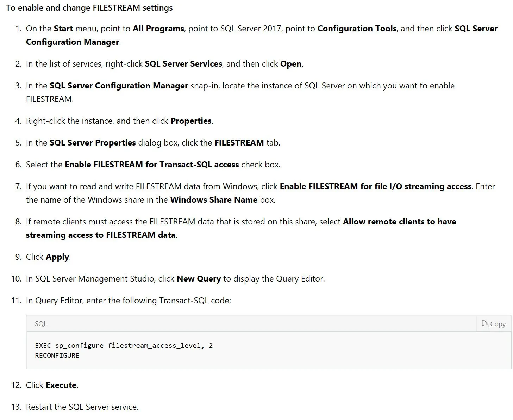513x420 pixels.
Task: Click "SQL Server Management Studio" in step 10
Action: (x=95, y=279)
